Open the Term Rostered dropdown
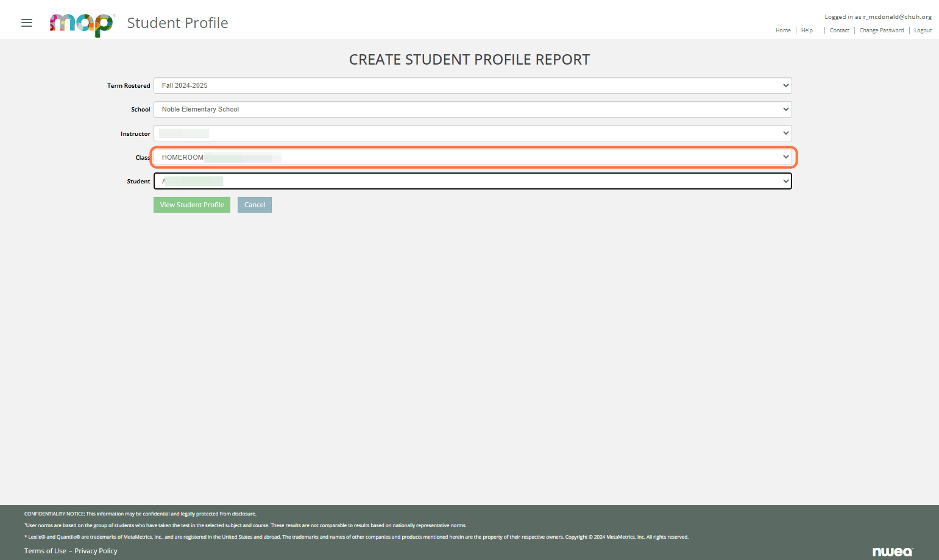The height and width of the screenshot is (560, 939). pyautogui.click(x=472, y=86)
